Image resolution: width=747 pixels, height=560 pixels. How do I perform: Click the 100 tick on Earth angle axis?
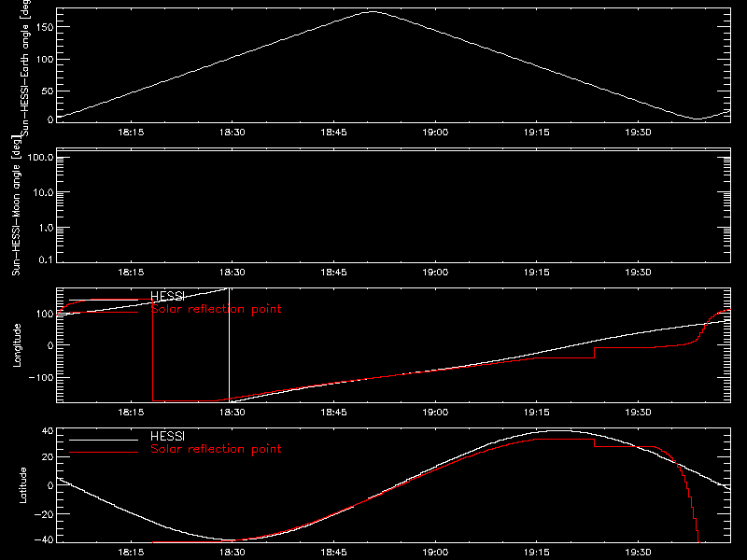(x=45, y=59)
